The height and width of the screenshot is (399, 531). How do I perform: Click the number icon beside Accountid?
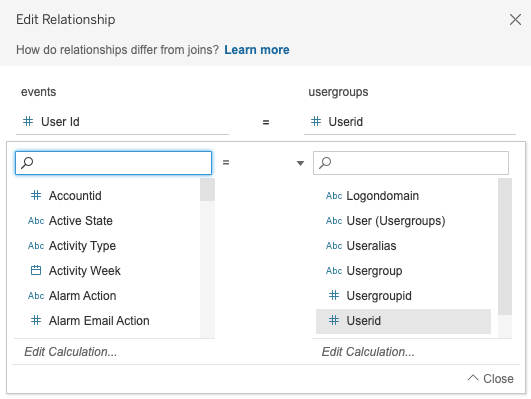coord(36,195)
